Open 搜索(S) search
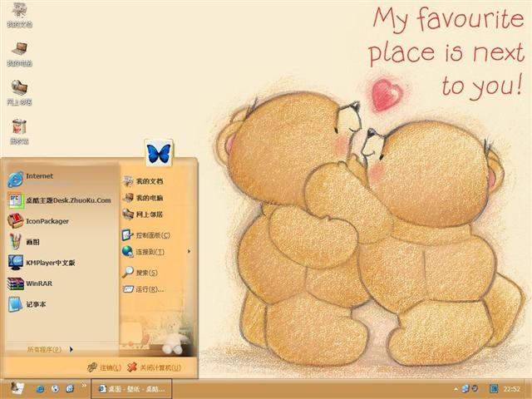This screenshot has width=532, height=399. [140, 273]
